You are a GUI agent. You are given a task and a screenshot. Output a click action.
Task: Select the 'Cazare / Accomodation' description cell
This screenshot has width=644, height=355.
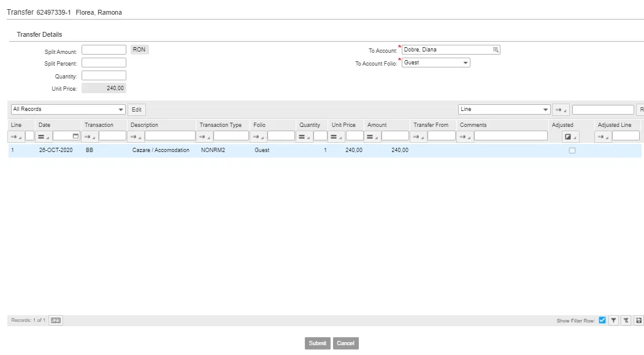point(161,150)
